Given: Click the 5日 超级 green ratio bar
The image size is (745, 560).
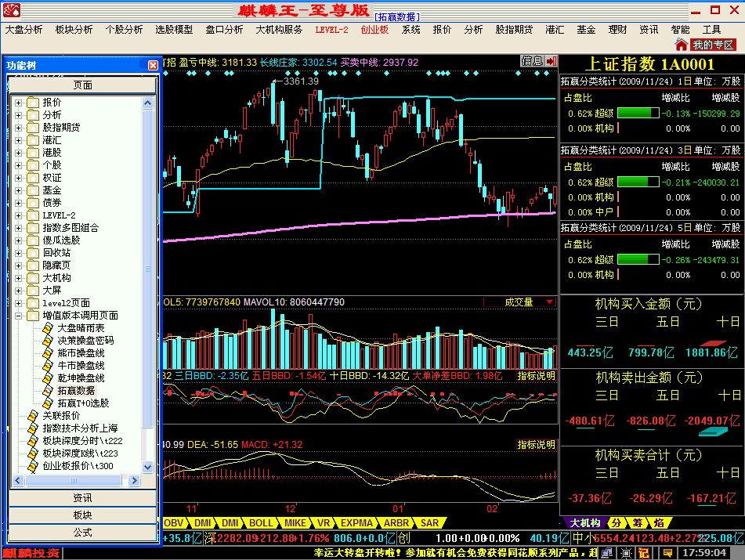Looking at the screenshot, I should [x=638, y=259].
